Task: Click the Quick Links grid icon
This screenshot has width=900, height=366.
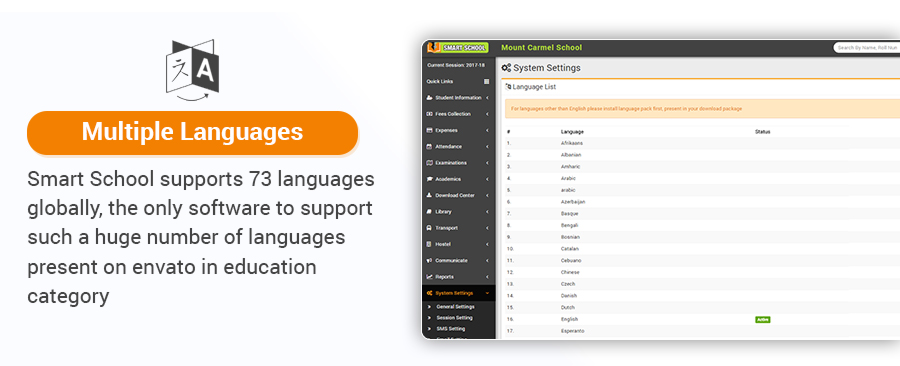Action: click(x=487, y=81)
